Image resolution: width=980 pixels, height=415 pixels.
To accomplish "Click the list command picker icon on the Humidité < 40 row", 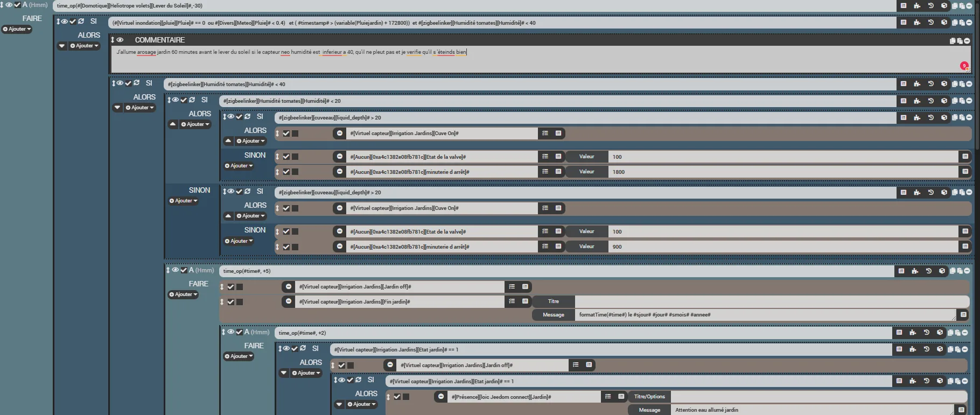I will tap(904, 84).
